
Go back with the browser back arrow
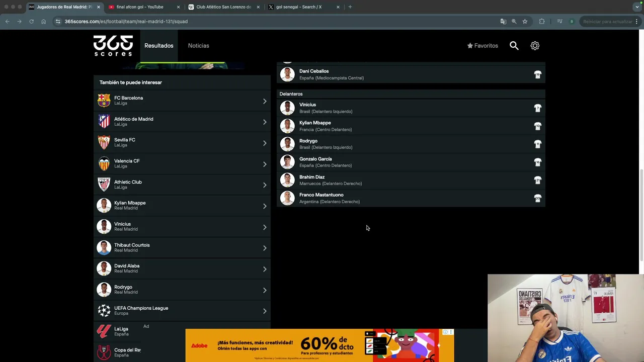[7, 22]
